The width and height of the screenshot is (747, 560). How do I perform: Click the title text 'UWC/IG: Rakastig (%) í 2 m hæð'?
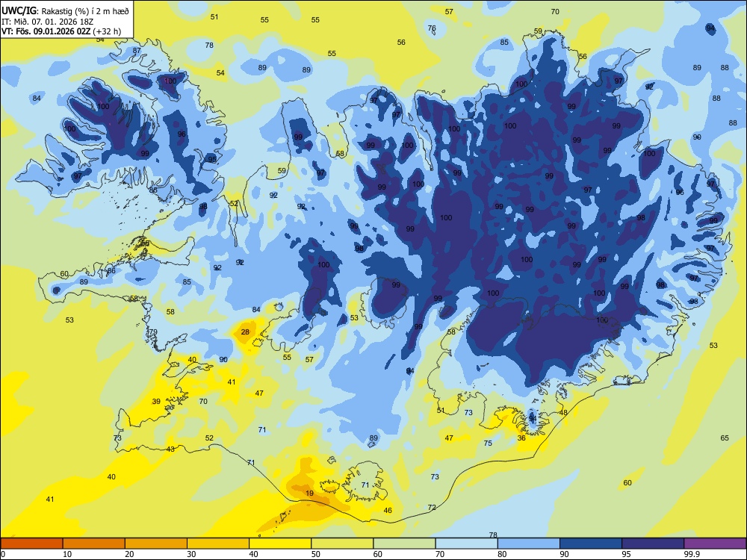(x=65, y=10)
